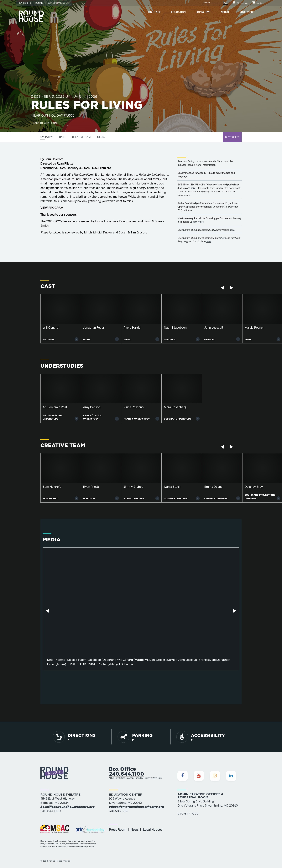
Task: Switch to the Overview tab
Action: pos(47,137)
